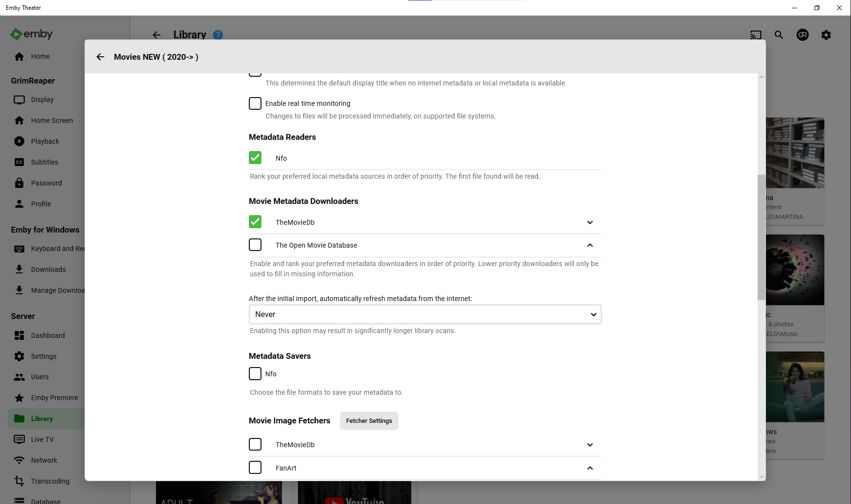Screen dimensions: 851x504
Task: Click the Transcoding crop icon
Action: pos(19,481)
